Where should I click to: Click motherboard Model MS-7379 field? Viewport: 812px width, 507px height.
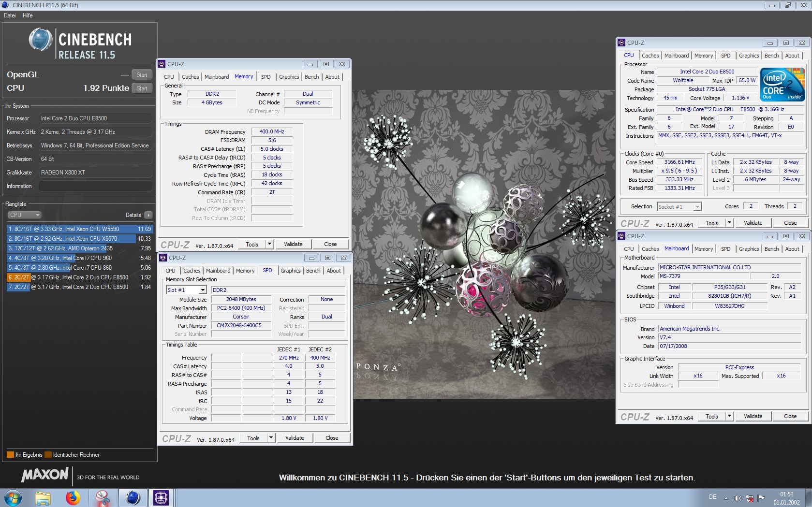pos(704,276)
